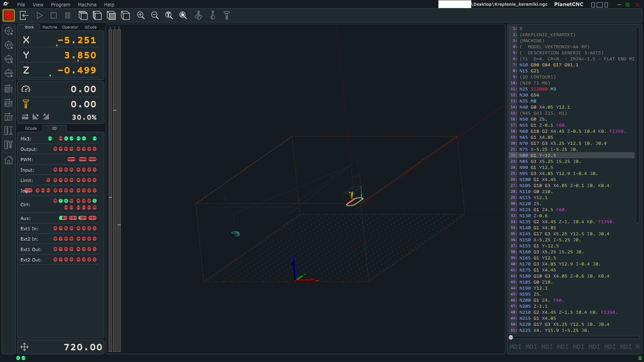Open the Machine menu
The width and height of the screenshot is (644, 362).
[87, 5]
